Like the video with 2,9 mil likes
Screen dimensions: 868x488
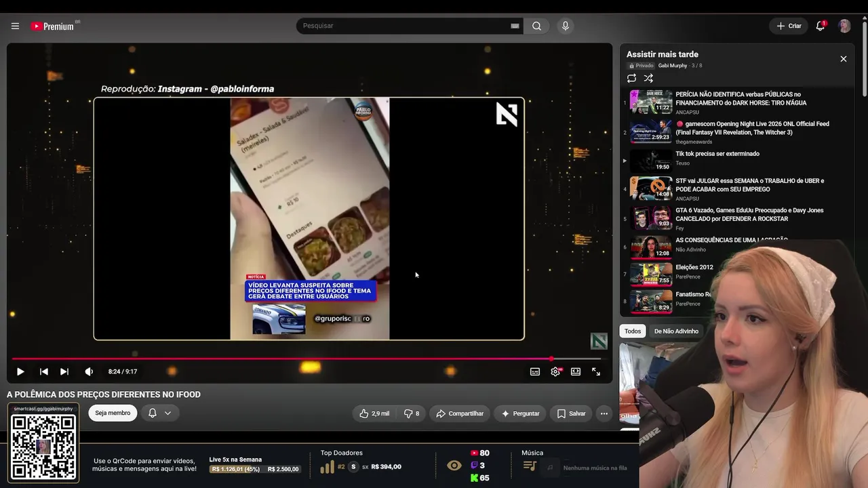(374, 413)
